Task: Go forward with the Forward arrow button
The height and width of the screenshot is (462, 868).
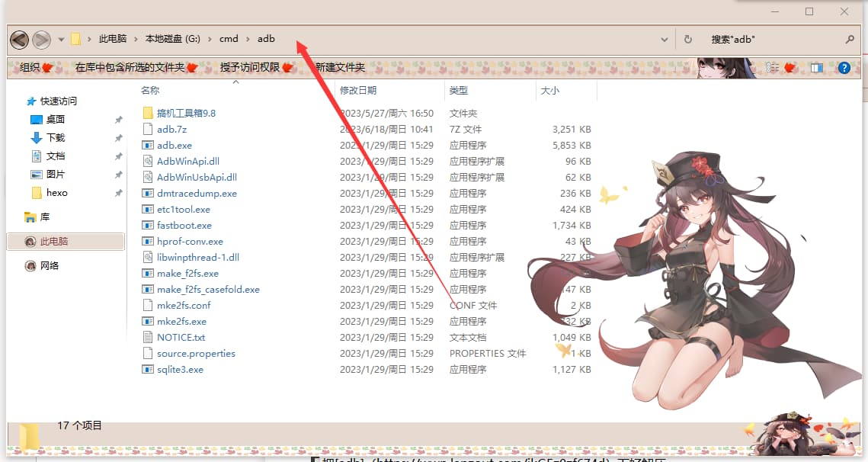Action: [41, 40]
